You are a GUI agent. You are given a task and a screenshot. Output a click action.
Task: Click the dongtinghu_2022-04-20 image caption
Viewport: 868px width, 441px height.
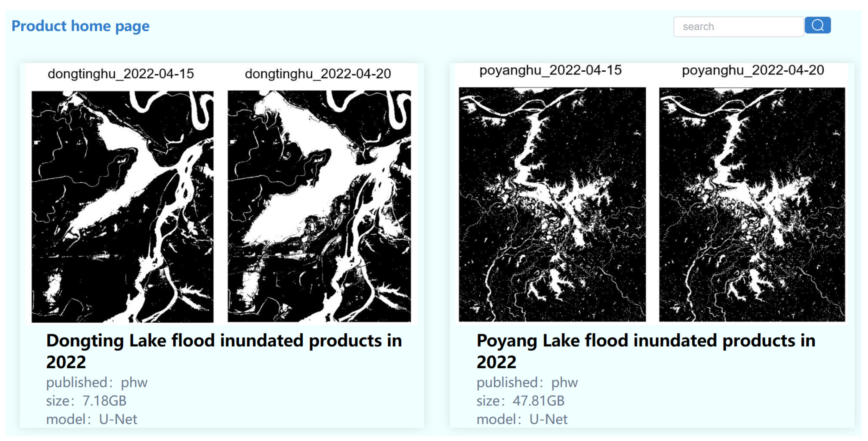(x=318, y=74)
